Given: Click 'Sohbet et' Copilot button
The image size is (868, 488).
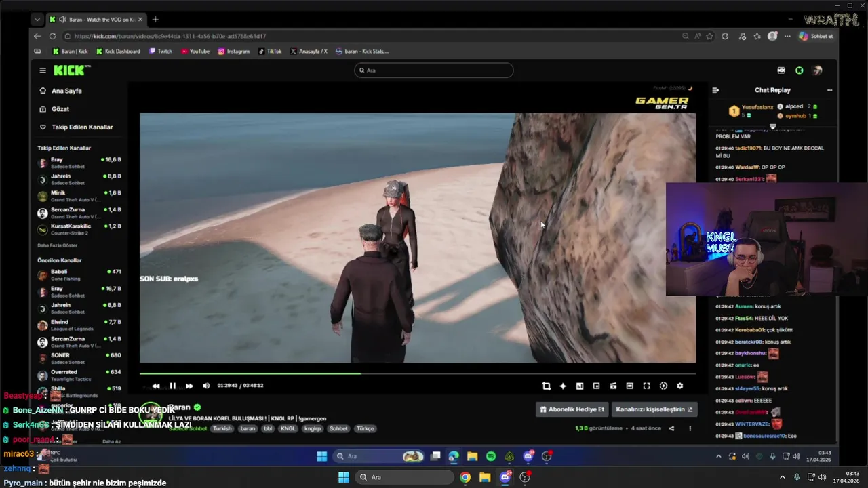Looking at the screenshot, I should click(x=816, y=36).
